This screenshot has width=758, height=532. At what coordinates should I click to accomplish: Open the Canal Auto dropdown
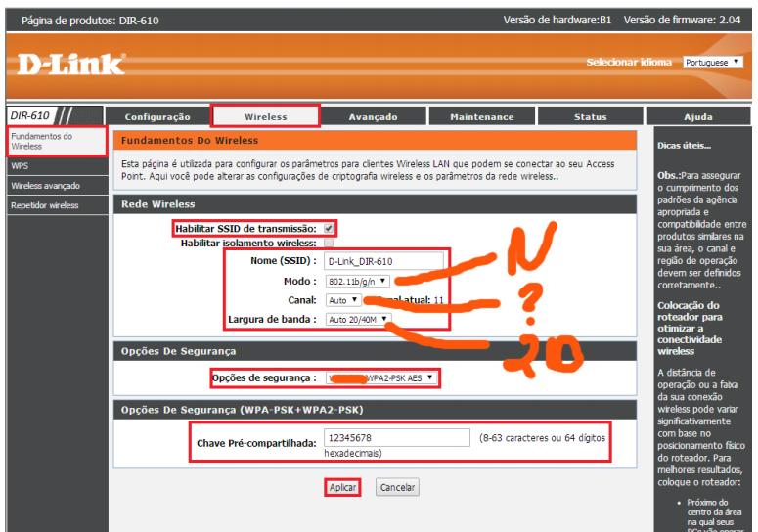342,300
